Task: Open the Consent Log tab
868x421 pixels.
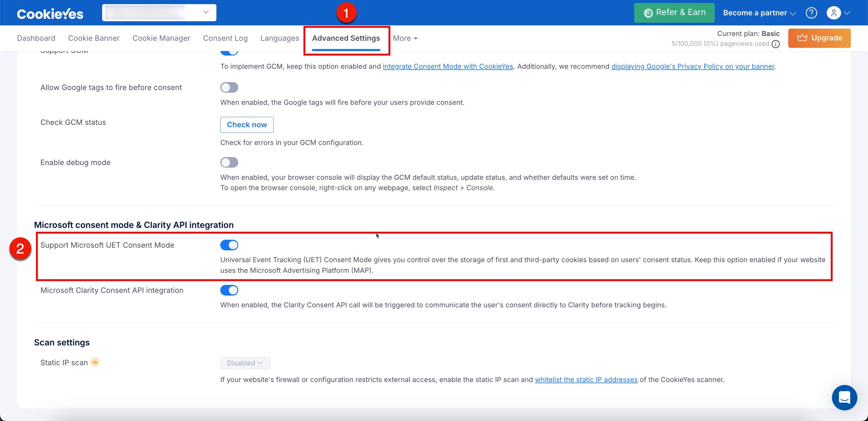Action: pos(225,38)
